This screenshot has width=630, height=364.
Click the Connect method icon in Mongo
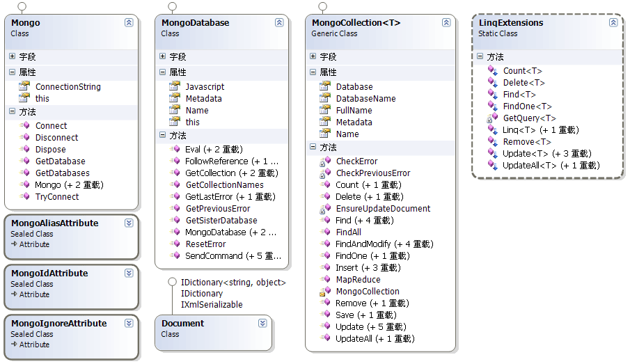point(24,125)
